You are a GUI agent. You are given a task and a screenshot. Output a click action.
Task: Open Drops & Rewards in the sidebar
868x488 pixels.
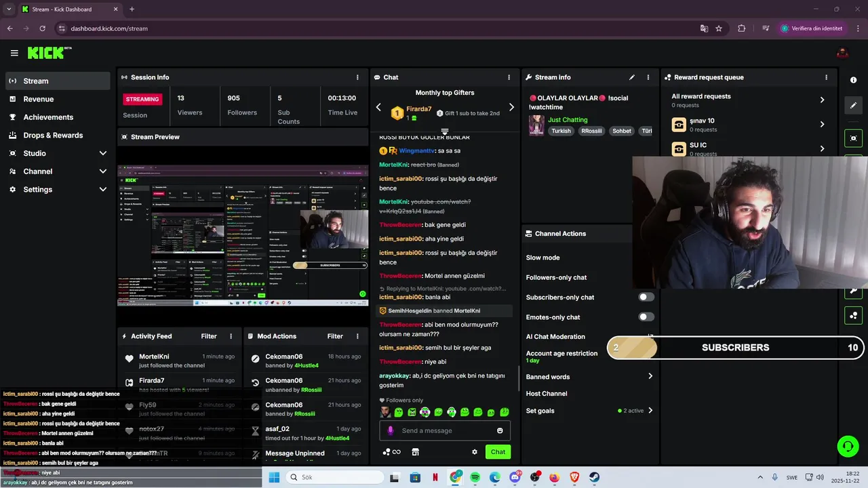(58, 135)
